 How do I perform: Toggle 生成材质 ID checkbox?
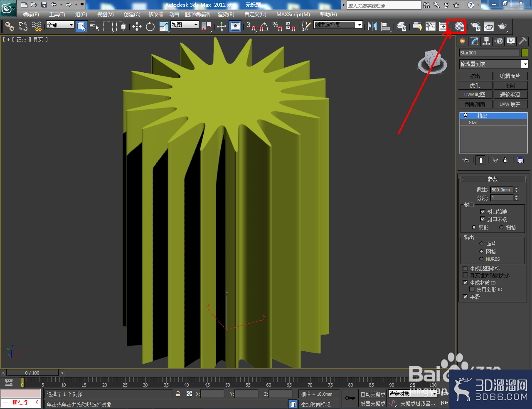[465, 282]
